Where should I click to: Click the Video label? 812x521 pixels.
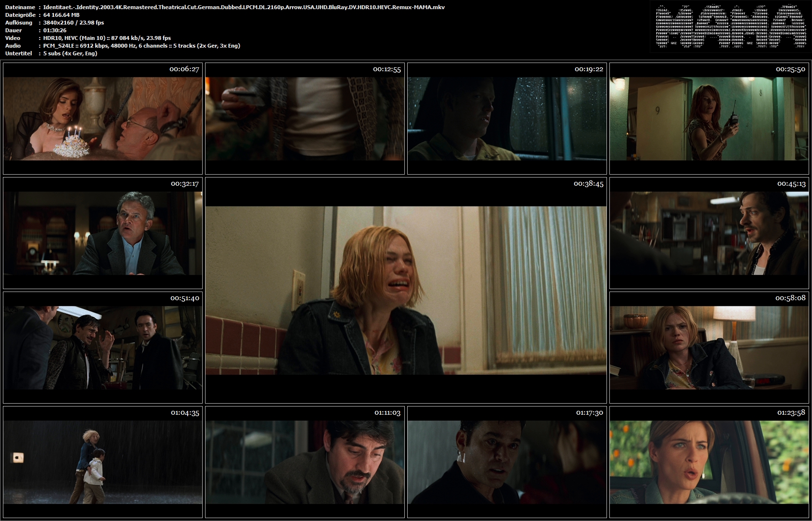13,38
